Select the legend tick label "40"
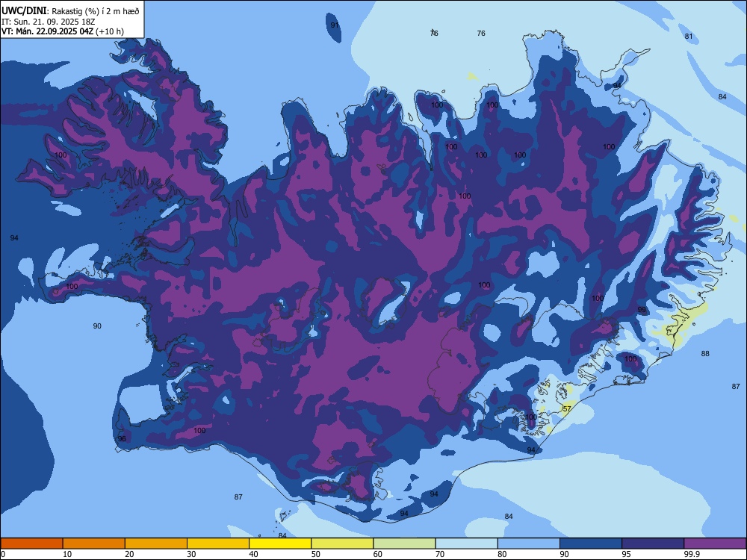 254,554
